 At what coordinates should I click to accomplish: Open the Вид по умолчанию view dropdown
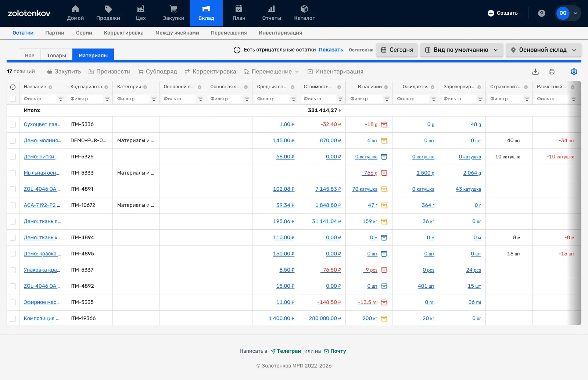[461, 50]
